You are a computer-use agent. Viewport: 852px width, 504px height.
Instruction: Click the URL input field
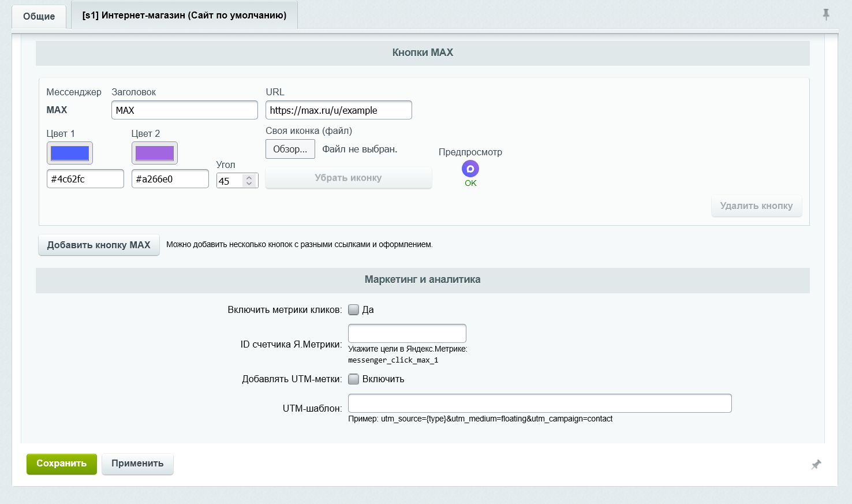339,110
